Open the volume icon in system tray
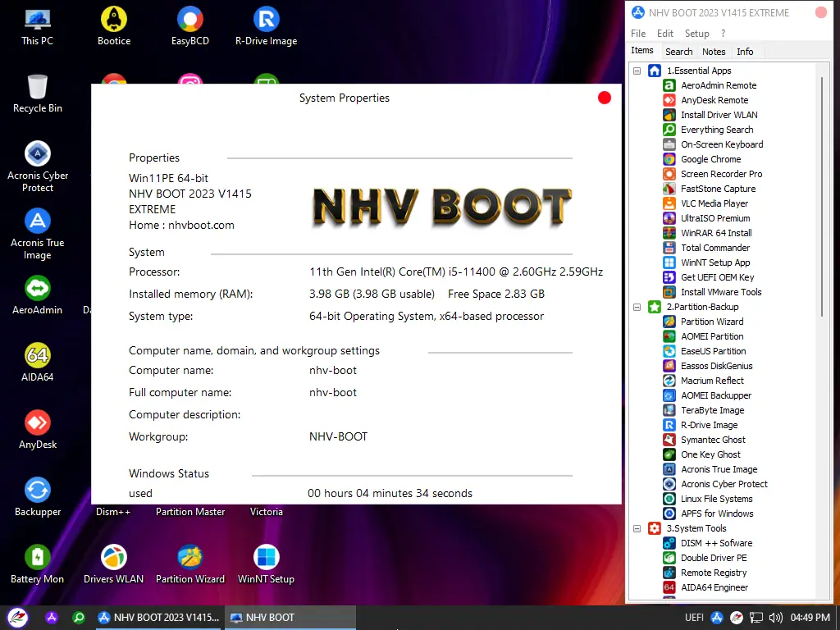The height and width of the screenshot is (630, 840). [x=776, y=618]
